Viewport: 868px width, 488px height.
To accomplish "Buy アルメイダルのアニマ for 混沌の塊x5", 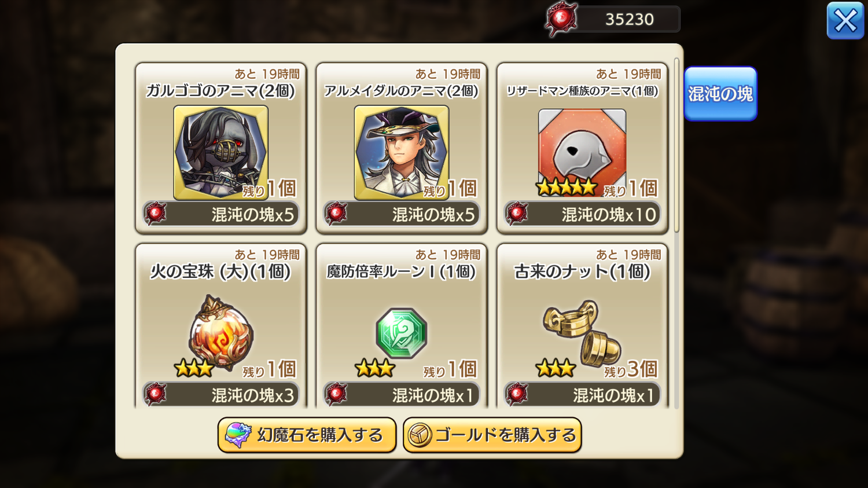I will tap(402, 214).
